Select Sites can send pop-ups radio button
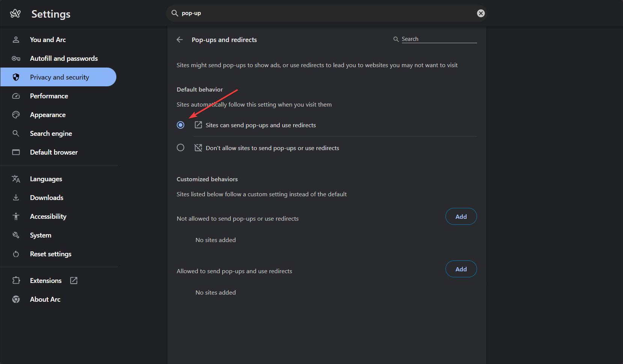The height and width of the screenshot is (364, 623). coord(181,125)
